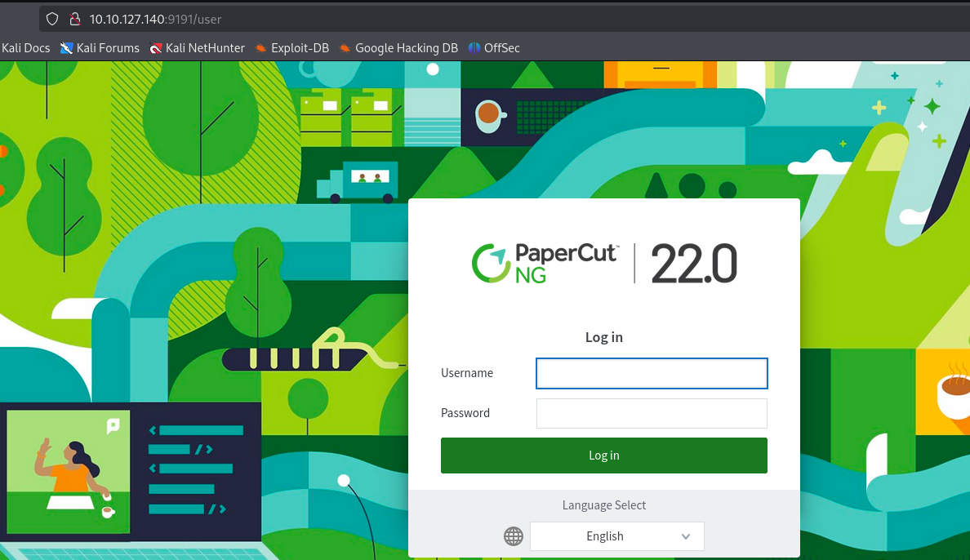970x560 pixels.
Task: Click the PaperCut NG logo
Action: [x=545, y=263]
